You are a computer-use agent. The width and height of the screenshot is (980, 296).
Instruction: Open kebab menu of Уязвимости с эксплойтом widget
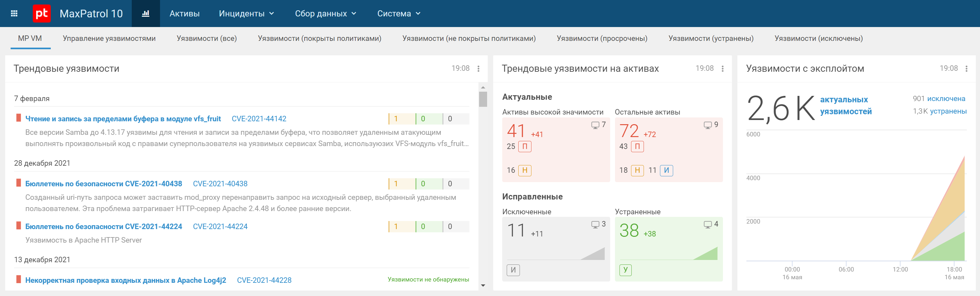966,69
